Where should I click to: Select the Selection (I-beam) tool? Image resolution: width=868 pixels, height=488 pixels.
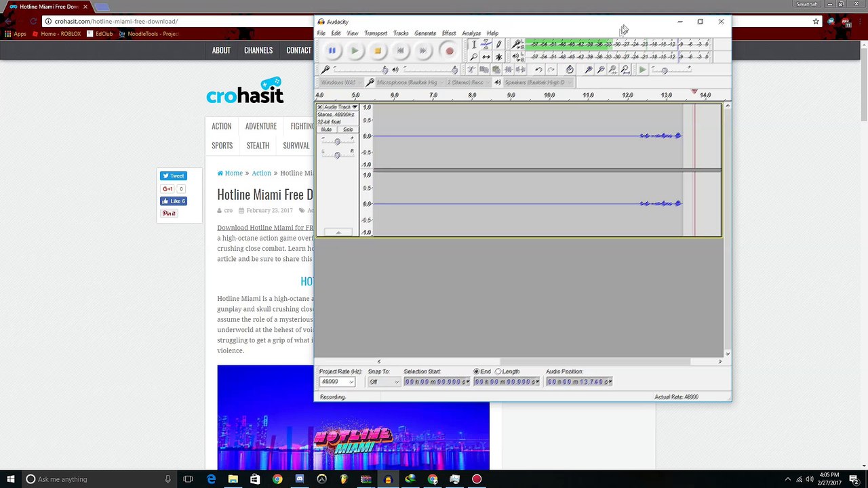coord(473,45)
